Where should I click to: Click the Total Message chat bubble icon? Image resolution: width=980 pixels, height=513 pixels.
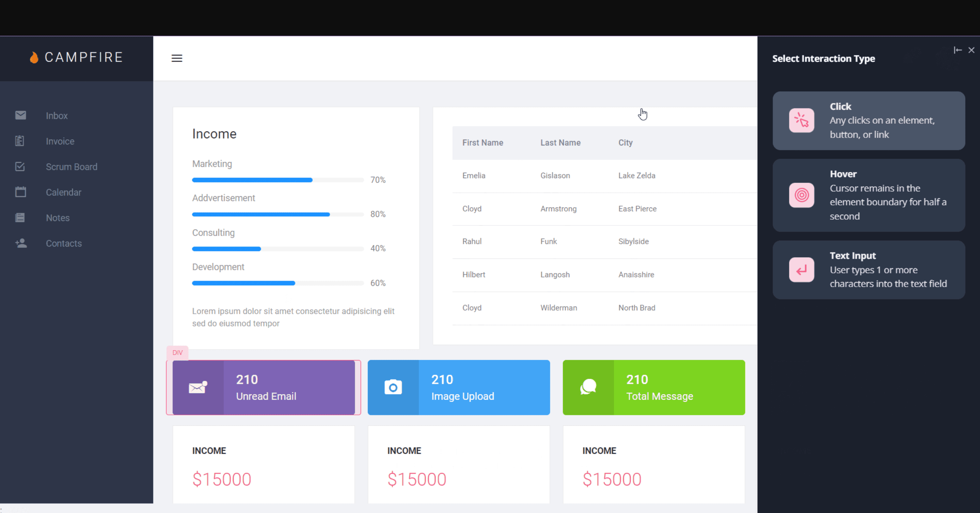(x=588, y=387)
